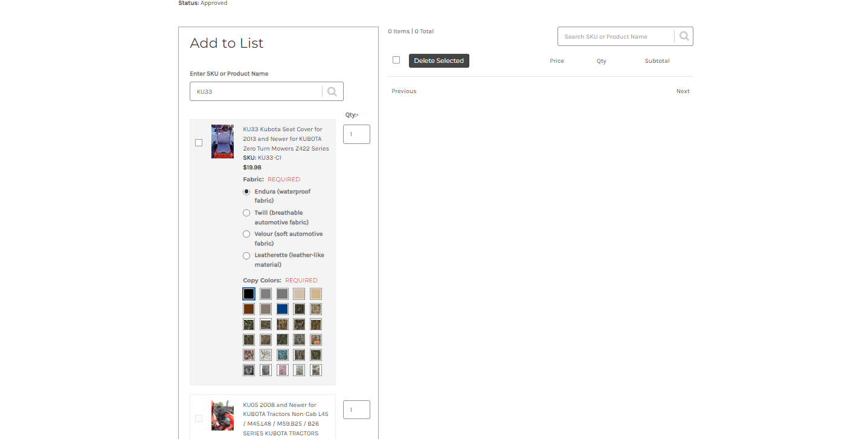Open the KU33 seat cover product thumbnail
The image size is (868, 439).
point(222,141)
